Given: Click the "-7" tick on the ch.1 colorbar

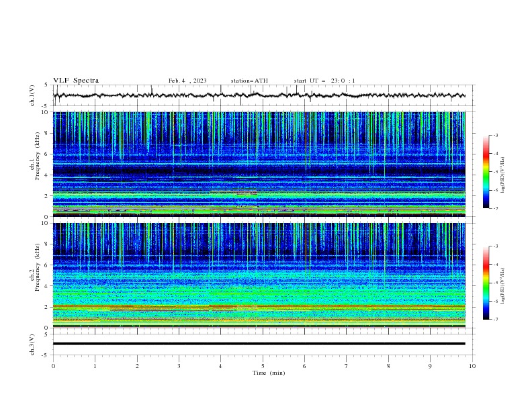Looking at the screenshot, I should [495, 208].
